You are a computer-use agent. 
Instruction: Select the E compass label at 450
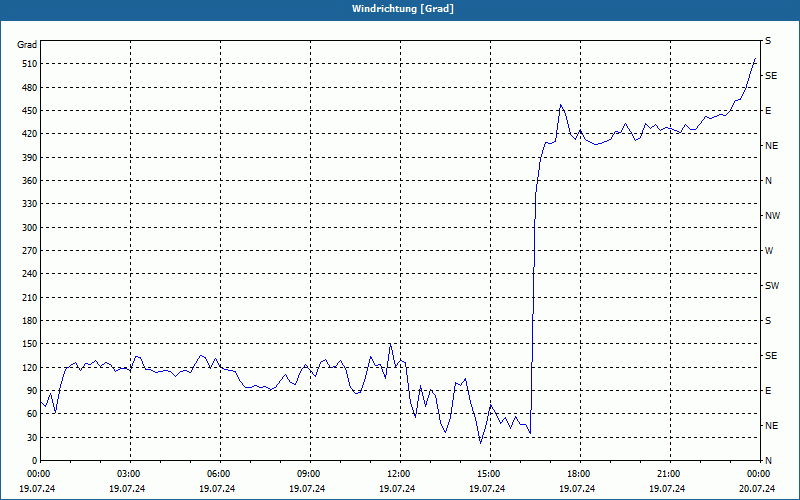[x=768, y=111]
